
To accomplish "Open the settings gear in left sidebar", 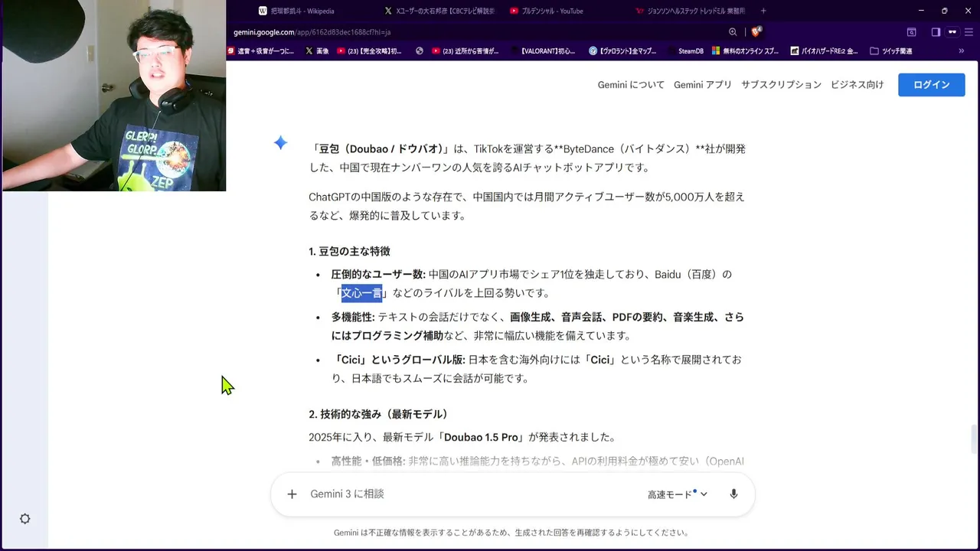I will 24,519.
